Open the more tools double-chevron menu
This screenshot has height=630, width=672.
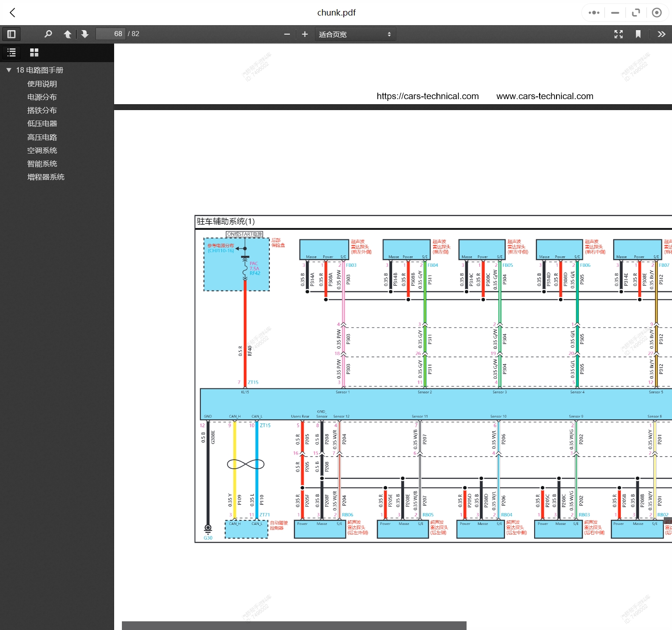pyautogui.click(x=661, y=34)
